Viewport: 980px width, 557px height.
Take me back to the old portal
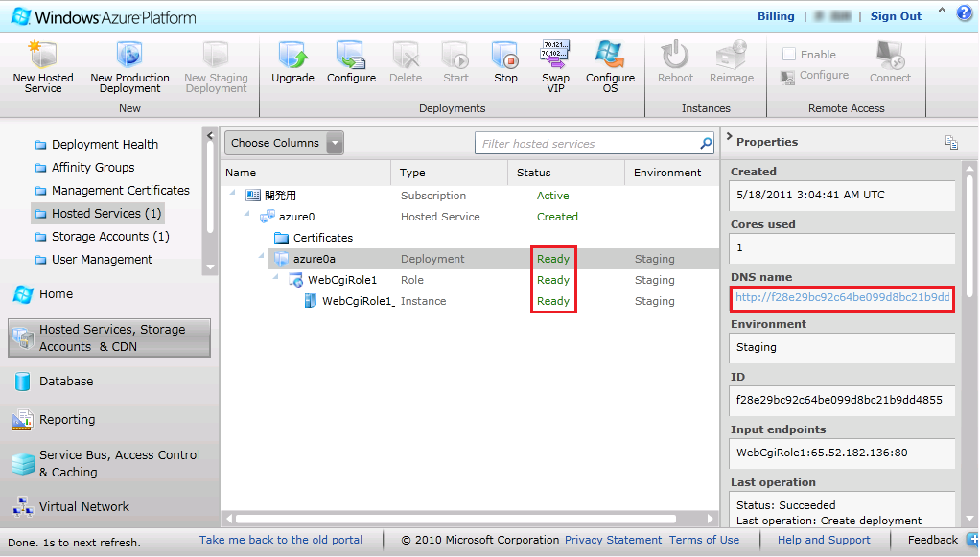pyautogui.click(x=281, y=540)
